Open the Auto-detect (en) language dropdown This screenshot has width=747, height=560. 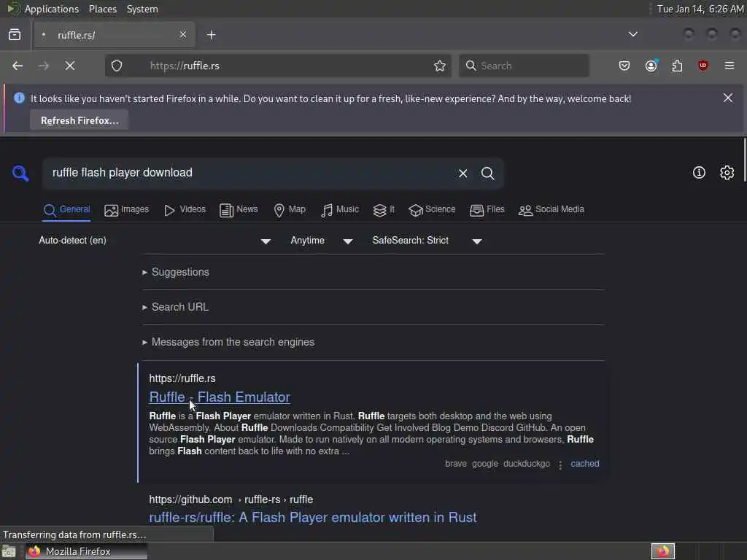coord(155,241)
